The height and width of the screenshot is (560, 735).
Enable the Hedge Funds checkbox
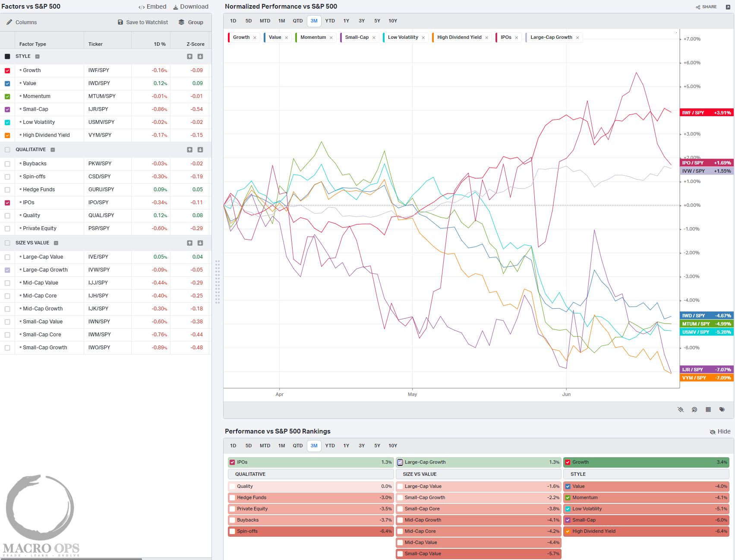tap(7, 190)
